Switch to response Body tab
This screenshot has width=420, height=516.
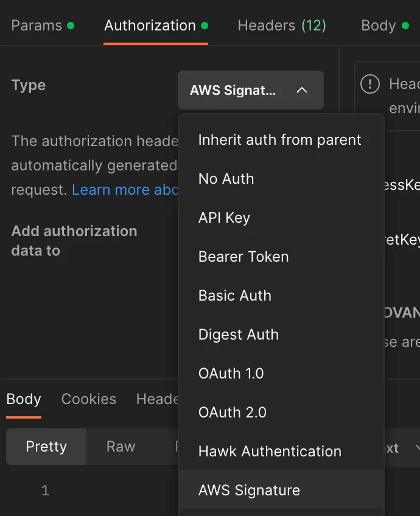24,399
